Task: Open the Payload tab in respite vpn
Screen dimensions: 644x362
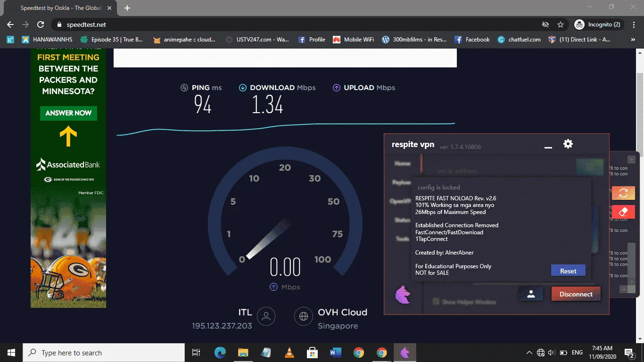Action: click(401, 182)
